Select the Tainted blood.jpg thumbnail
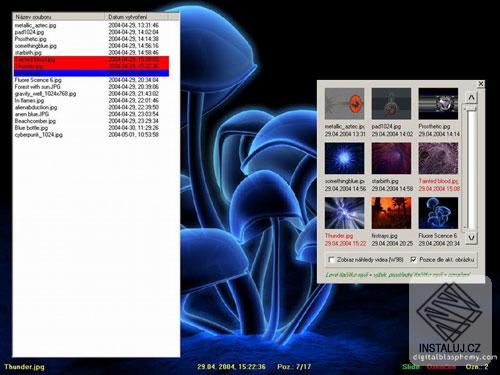Image resolution: width=500 pixels, height=375 pixels. [x=438, y=158]
